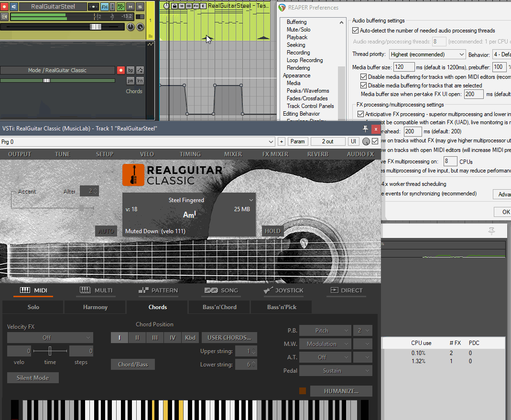Open the Steel Fingered patch dropdown
Image resolution: width=511 pixels, height=420 pixels.
[251, 200]
